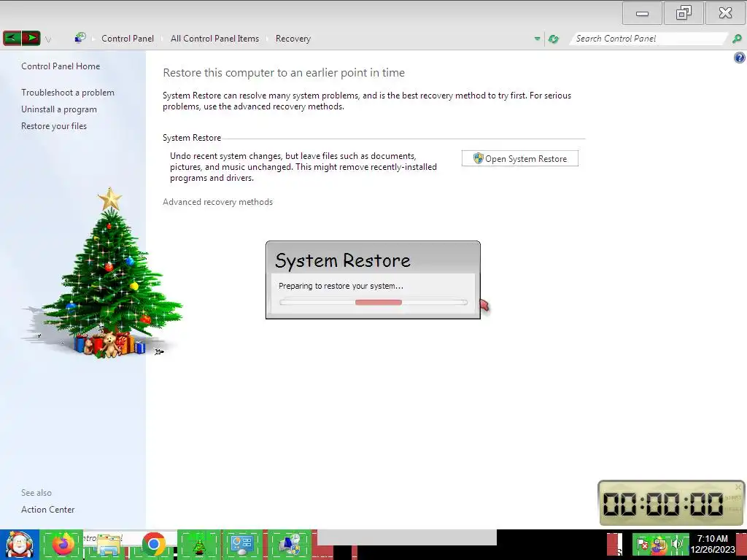Click the Control Panel taskbar icon
This screenshot has width=747, height=560.
[x=242, y=544]
